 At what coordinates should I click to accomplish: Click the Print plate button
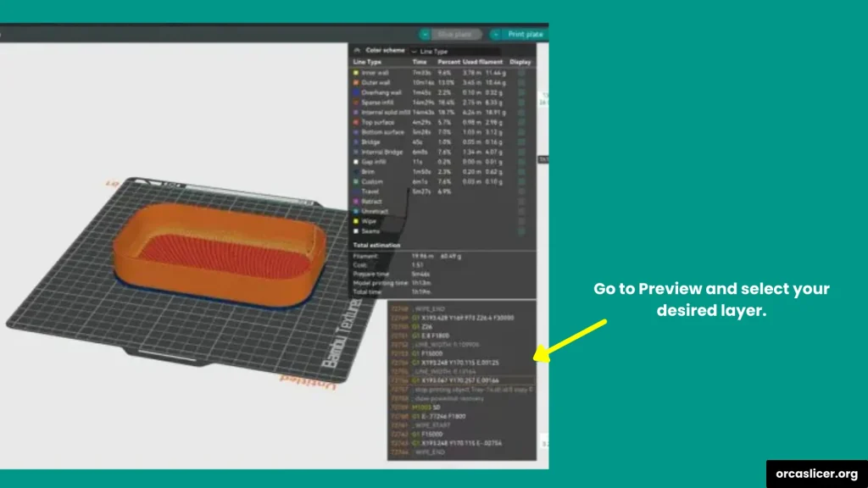tap(525, 34)
